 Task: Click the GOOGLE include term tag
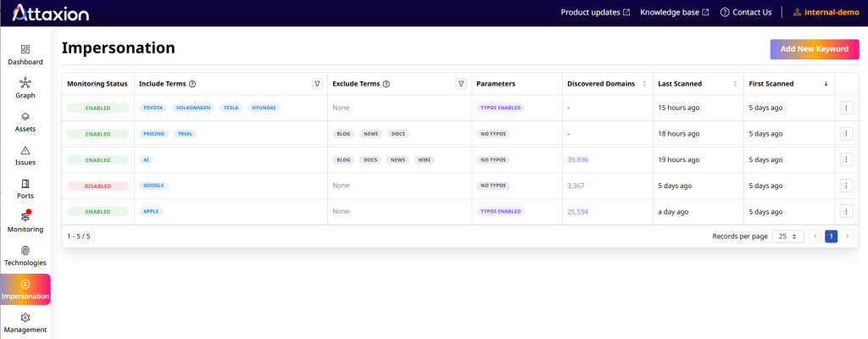153,186
